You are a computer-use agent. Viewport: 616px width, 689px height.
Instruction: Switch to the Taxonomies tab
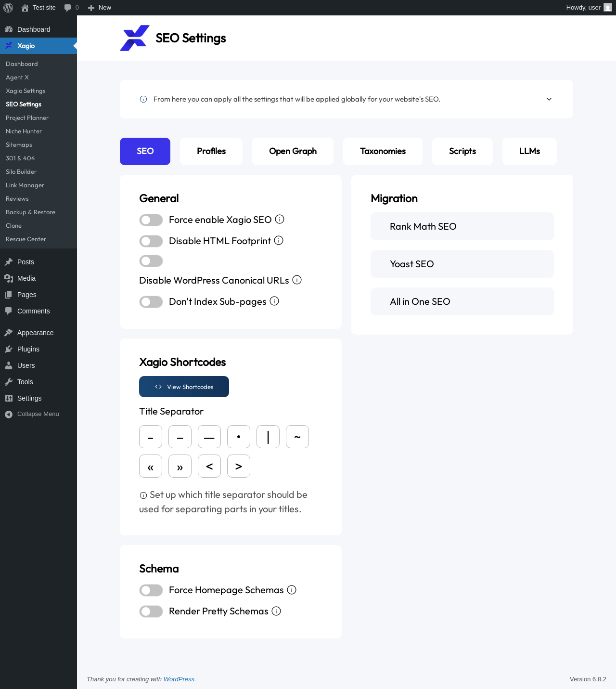coord(383,151)
